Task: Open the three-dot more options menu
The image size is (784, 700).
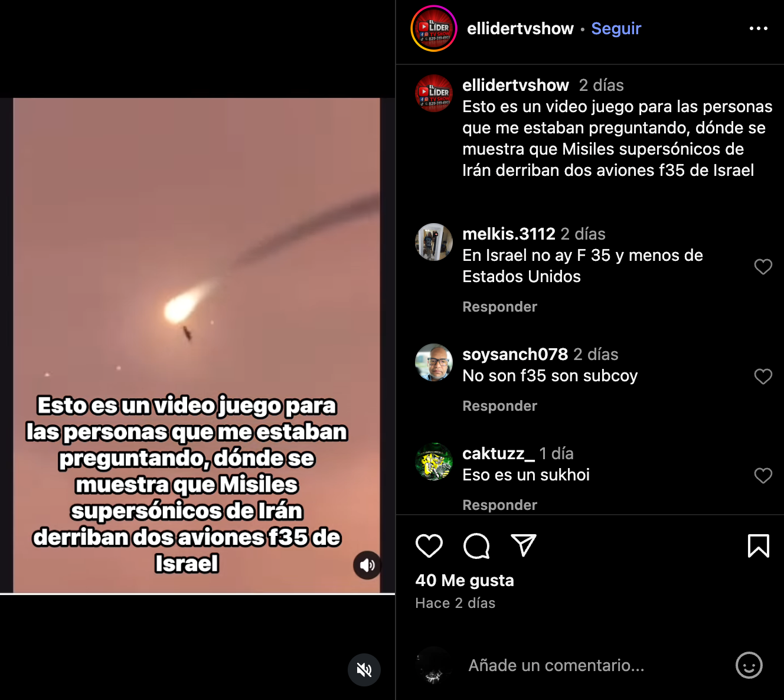Action: pos(759,28)
